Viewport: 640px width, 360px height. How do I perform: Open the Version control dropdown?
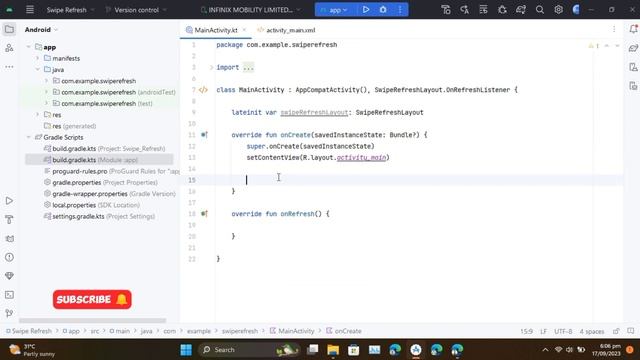tap(136, 10)
